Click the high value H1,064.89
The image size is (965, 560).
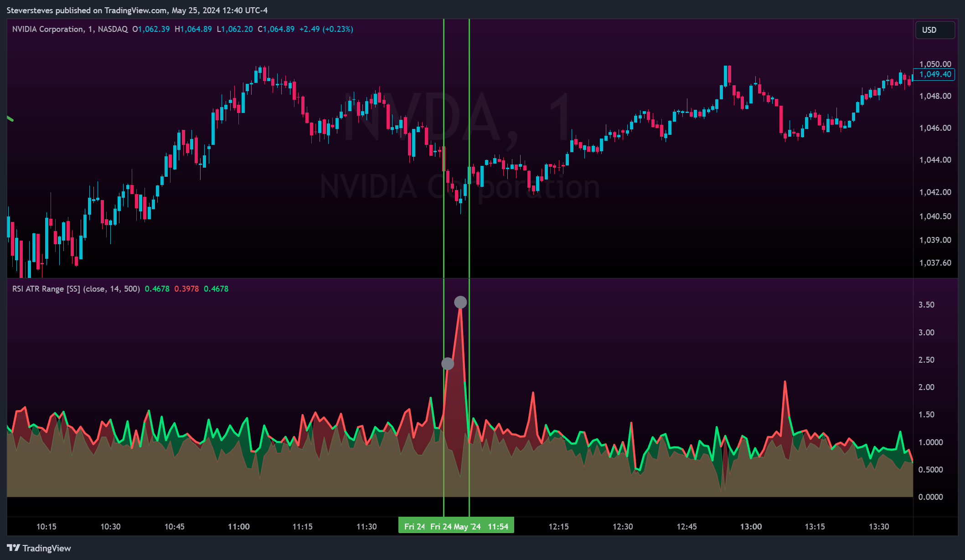coord(193,29)
